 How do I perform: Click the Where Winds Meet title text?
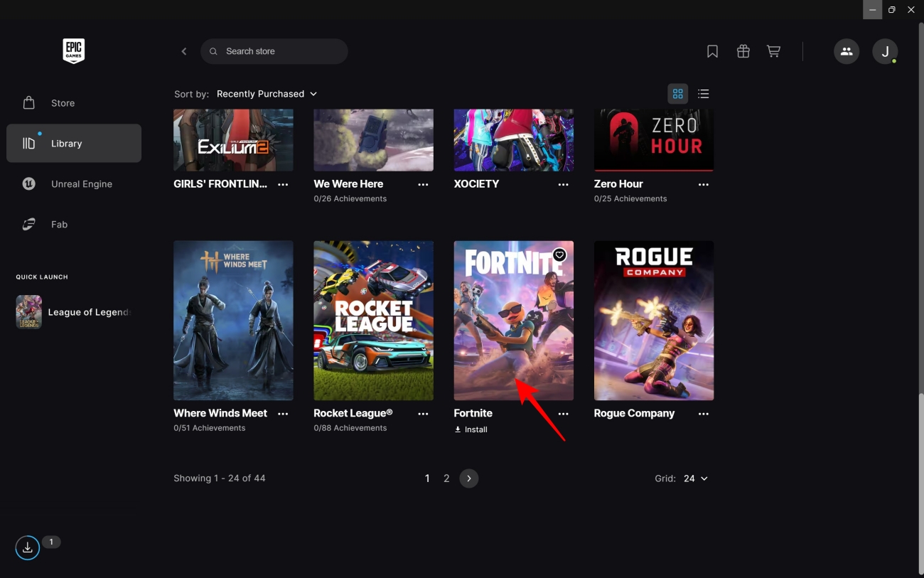[x=220, y=413]
